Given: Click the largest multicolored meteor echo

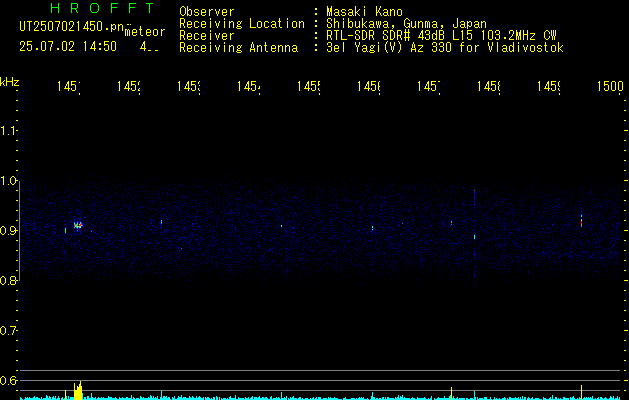Looking at the screenshot, I should coord(78,225).
